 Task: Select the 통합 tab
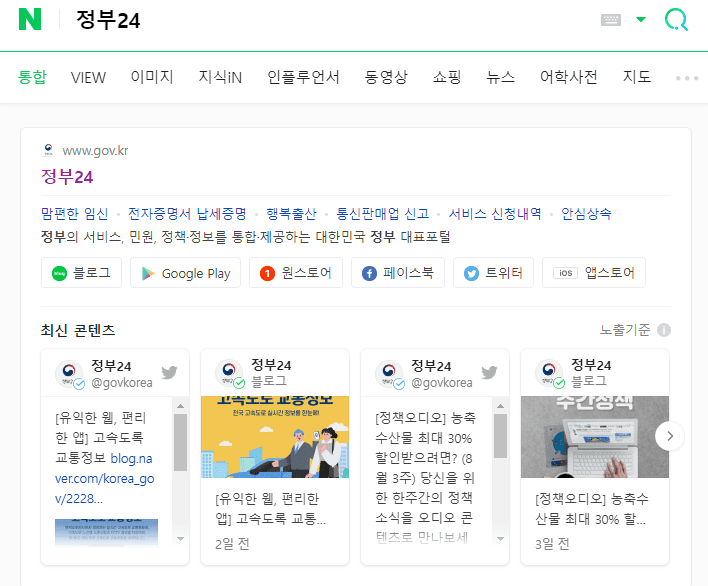tap(32, 77)
